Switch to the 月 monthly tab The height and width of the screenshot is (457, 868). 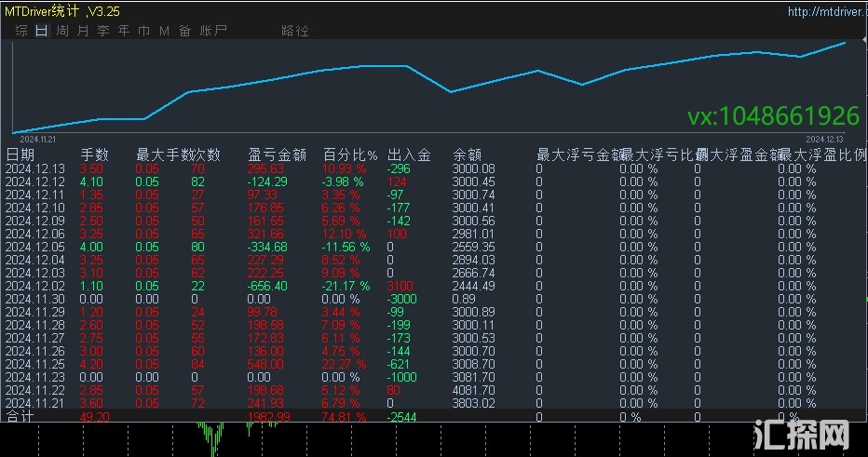click(x=82, y=30)
